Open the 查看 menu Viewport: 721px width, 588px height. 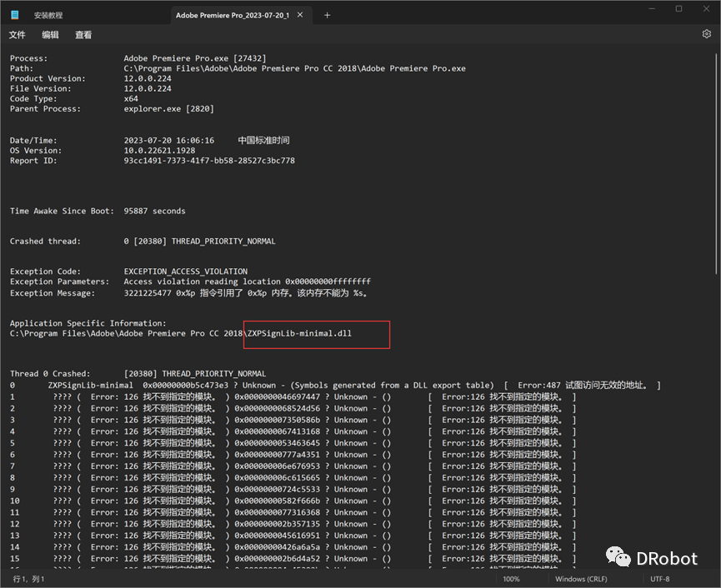click(83, 35)
